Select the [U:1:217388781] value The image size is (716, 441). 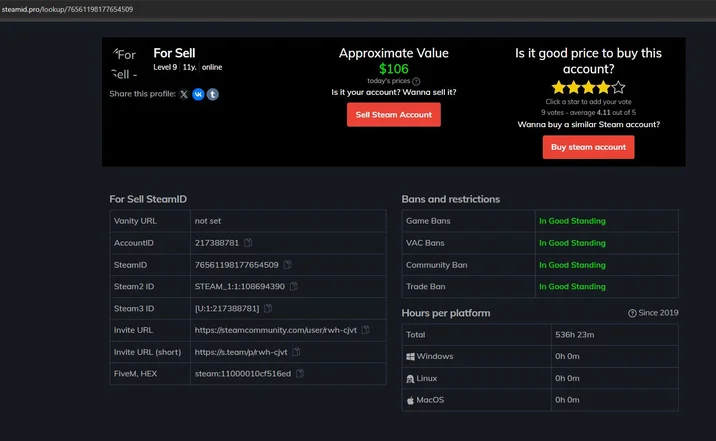pos(227,308)
